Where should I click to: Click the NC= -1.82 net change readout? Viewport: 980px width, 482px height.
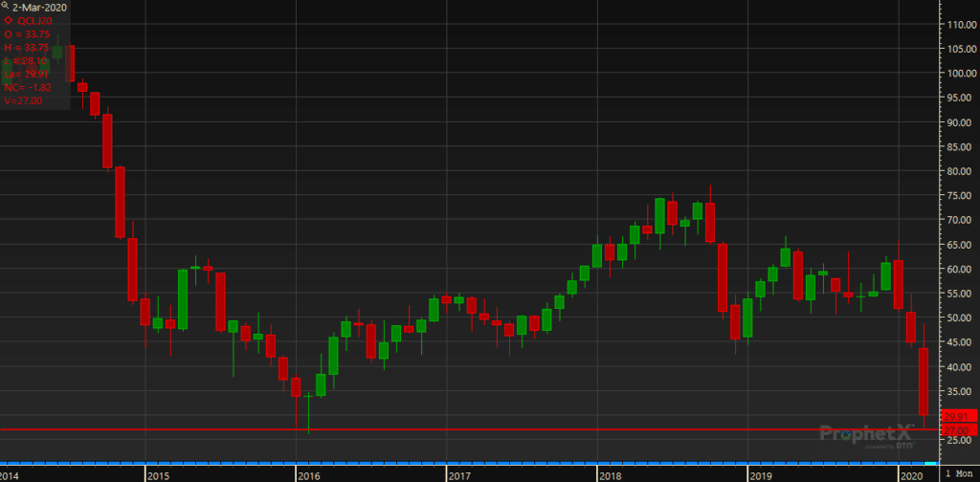27,86
